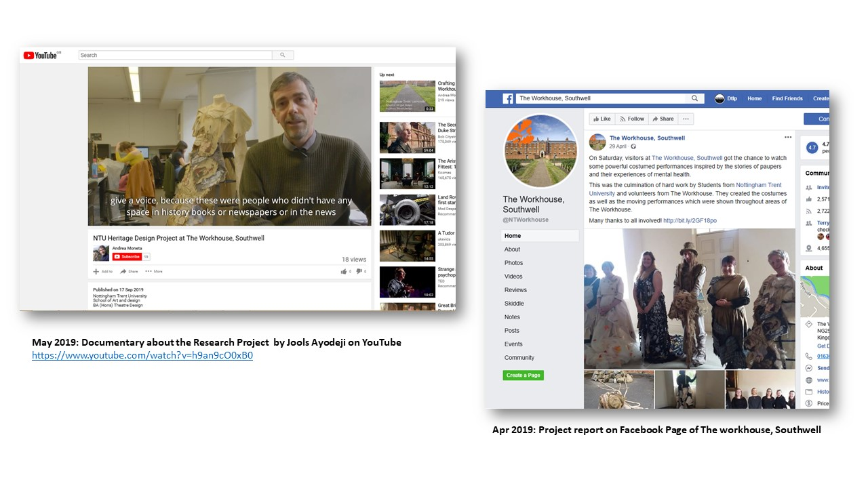Open Reviews in Facebook page sidebar

tap(515, 290)
